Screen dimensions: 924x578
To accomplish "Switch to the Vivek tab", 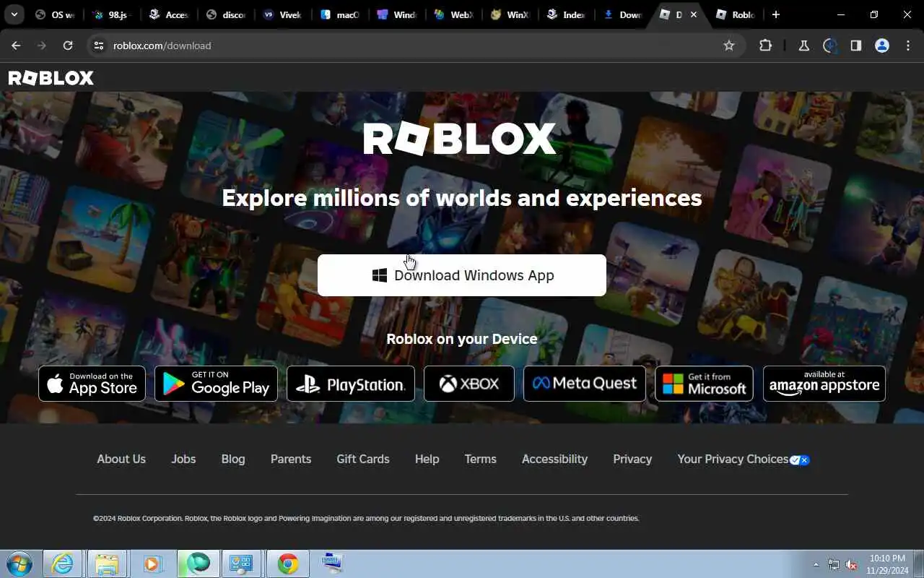I will click(x=282, y=14).
